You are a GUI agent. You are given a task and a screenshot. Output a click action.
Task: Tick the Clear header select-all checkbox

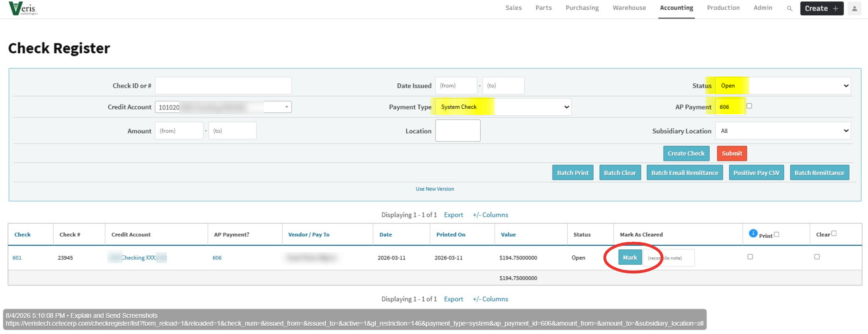click(x=834, y=234)
